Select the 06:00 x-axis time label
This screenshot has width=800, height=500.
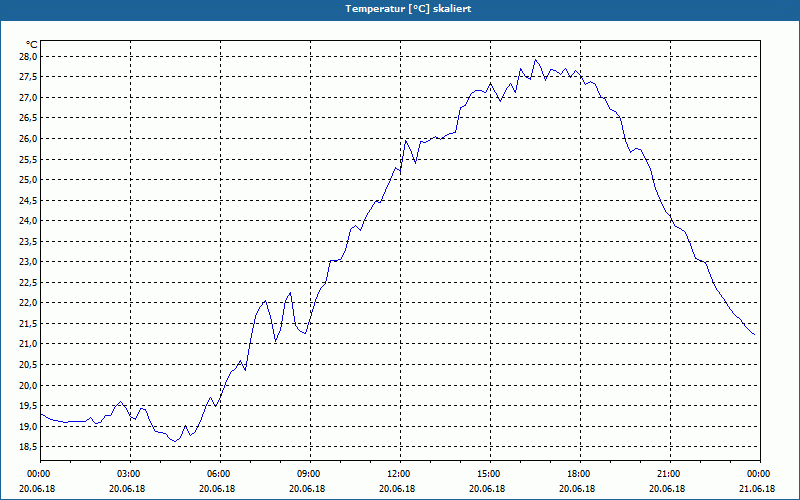220,474
